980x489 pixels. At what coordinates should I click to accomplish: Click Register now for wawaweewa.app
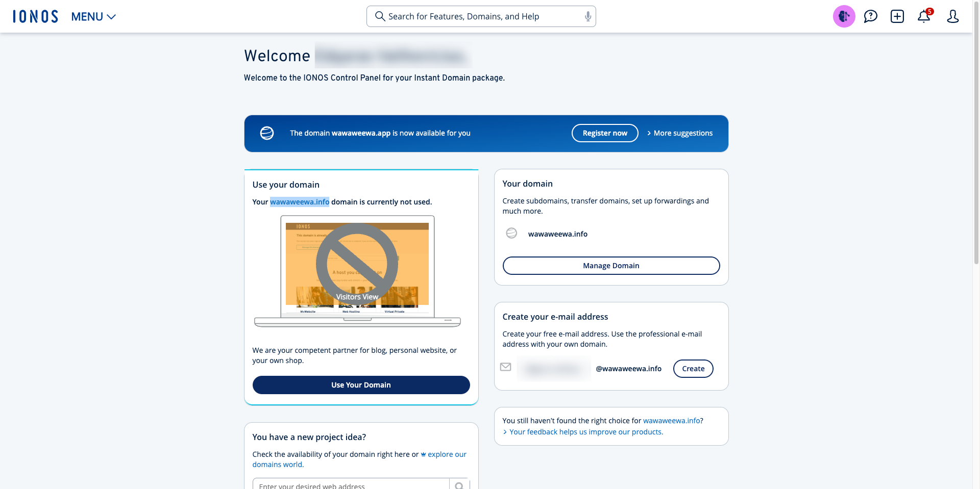[605, 133]
